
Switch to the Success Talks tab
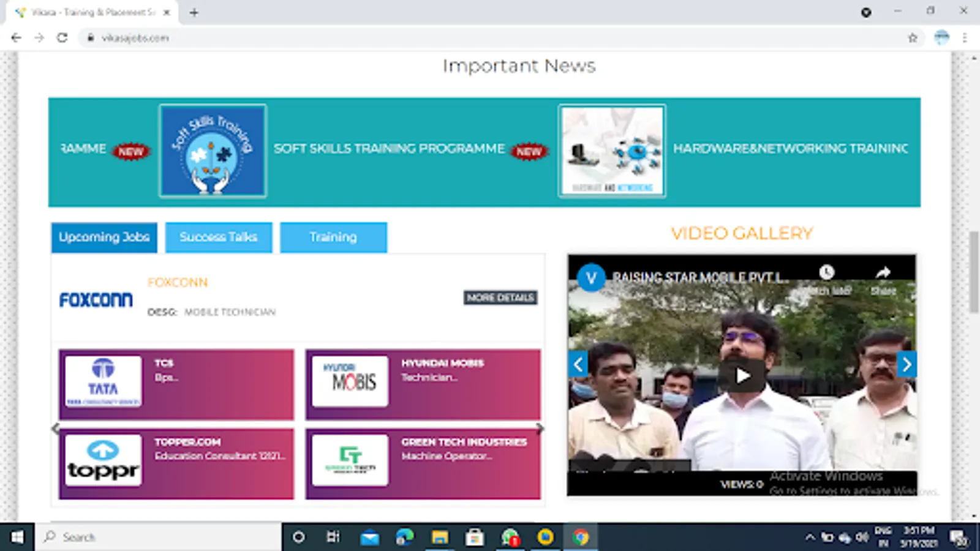[219, 238]
